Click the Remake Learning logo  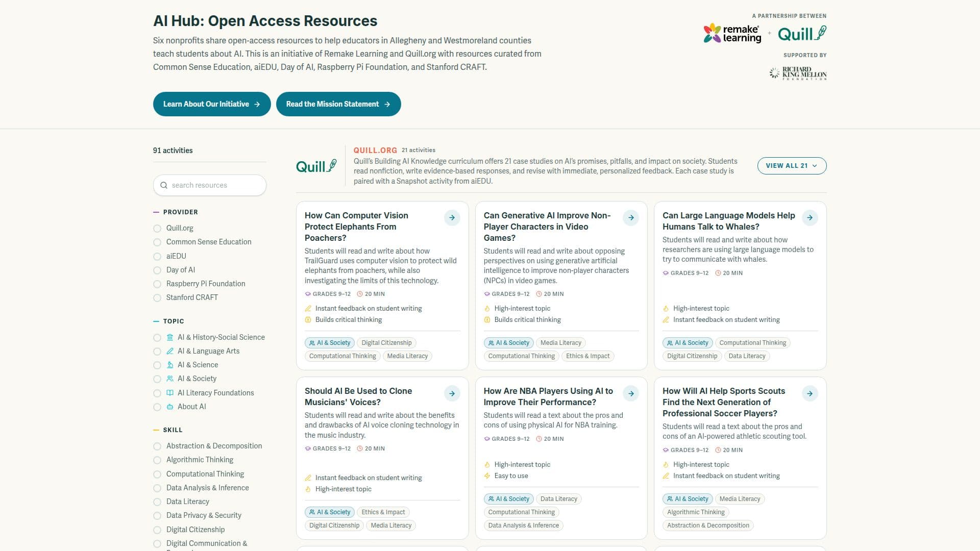click(x=732, y=33)
